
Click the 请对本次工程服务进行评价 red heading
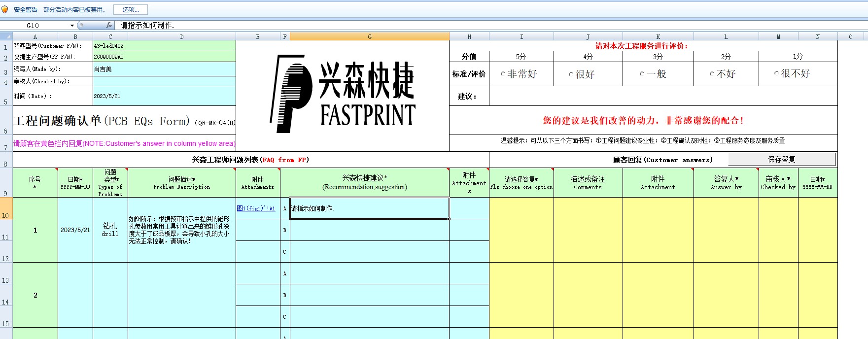tap(642, 46)
